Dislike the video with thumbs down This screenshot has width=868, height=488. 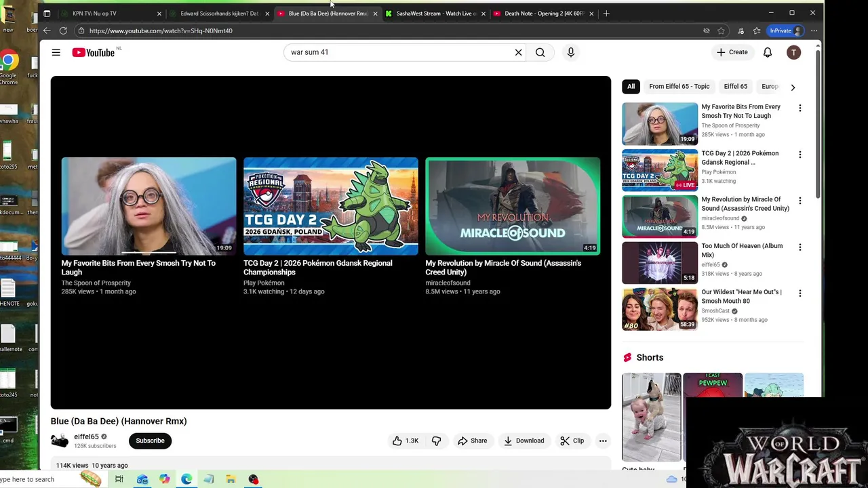tap(436, 441)
